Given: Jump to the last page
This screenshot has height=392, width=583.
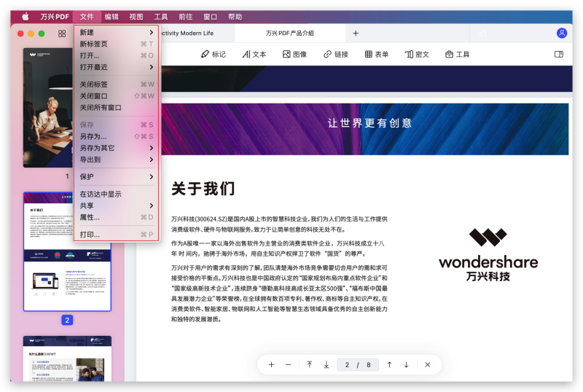Looking at the screenshot, I should 326,365.
